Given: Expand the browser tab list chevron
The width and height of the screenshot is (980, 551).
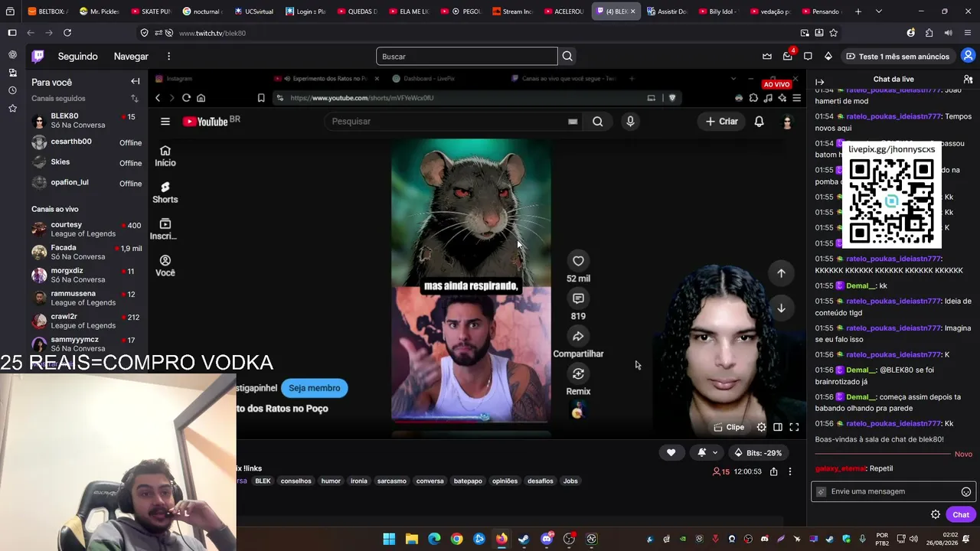Looking at the screenshot, I should pyautogui.click(x=878, y=11).
